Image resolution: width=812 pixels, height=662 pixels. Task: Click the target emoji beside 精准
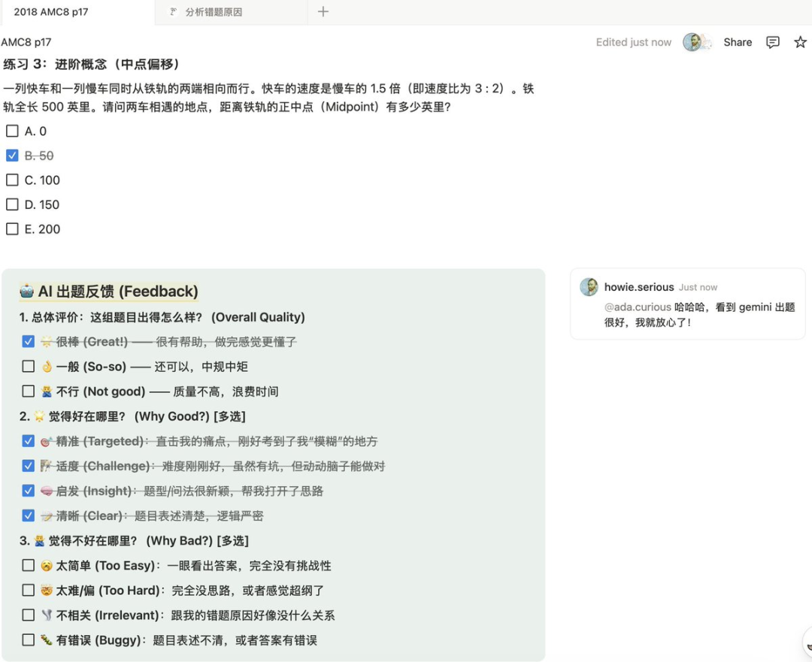tap(47, 441)
